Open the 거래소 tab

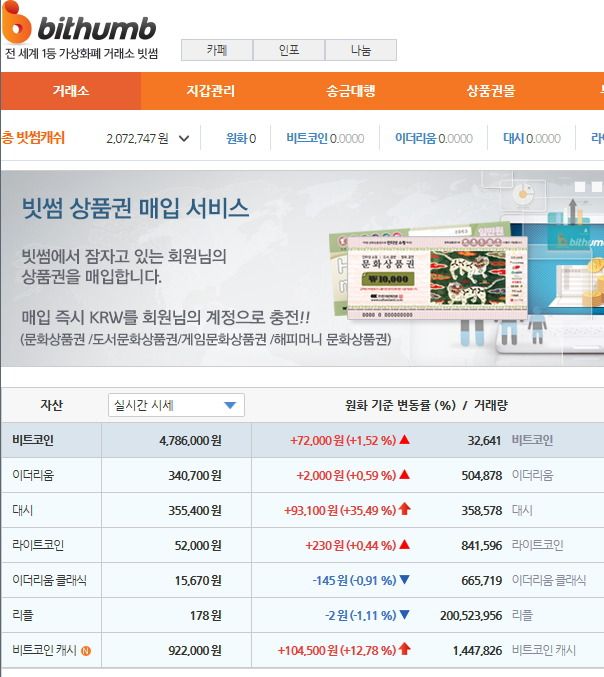[71, 91]
